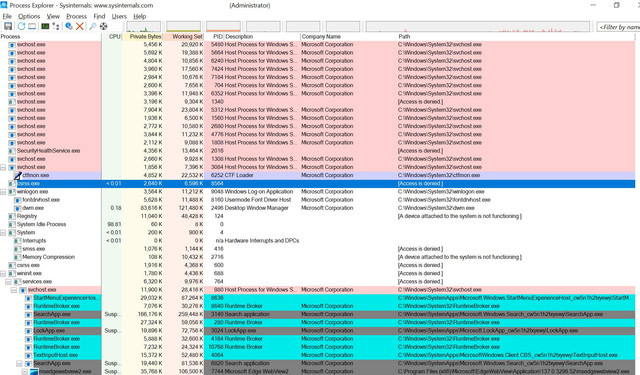The height and width of the screenshot is (375, 640).
Task: Sort by the PID column header
Action: pyautogui.click(x=214, y=37)
